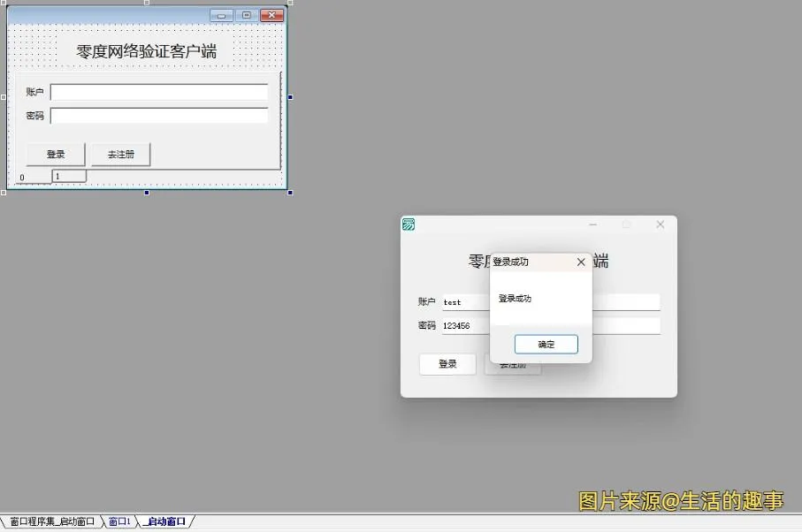This screenshot has height=532, width=802.
Task: Close the running client window
Action: pos(660,225)
